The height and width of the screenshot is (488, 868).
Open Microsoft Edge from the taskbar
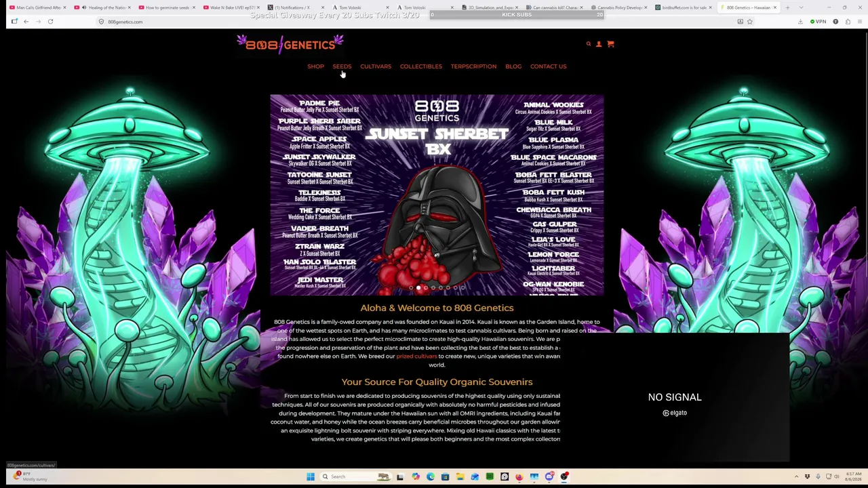coord(430,476)
